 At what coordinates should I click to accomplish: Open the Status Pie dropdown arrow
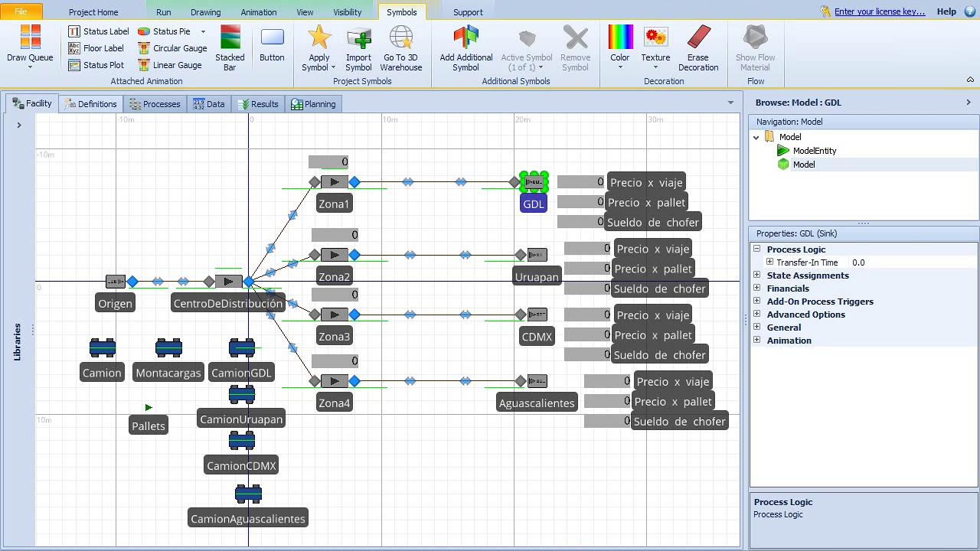(x=203, y=31)
